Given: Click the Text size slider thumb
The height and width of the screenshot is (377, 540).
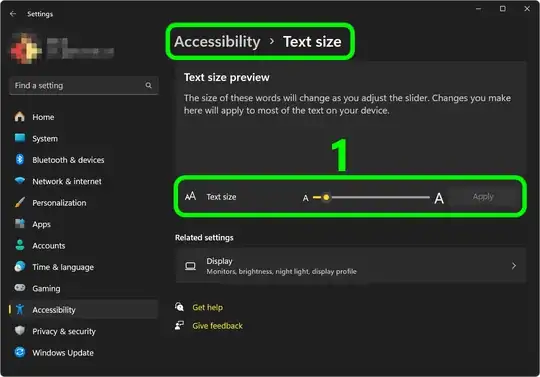Looking at the screenshot, I should point(326,197).
